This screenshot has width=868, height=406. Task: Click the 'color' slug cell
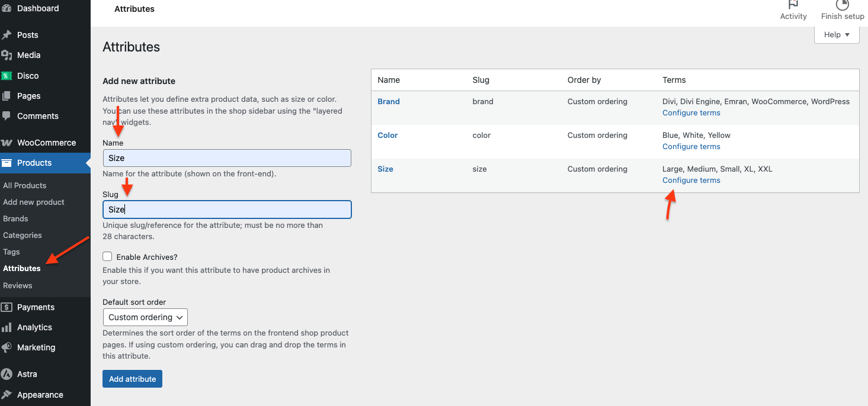click(482, 135)
